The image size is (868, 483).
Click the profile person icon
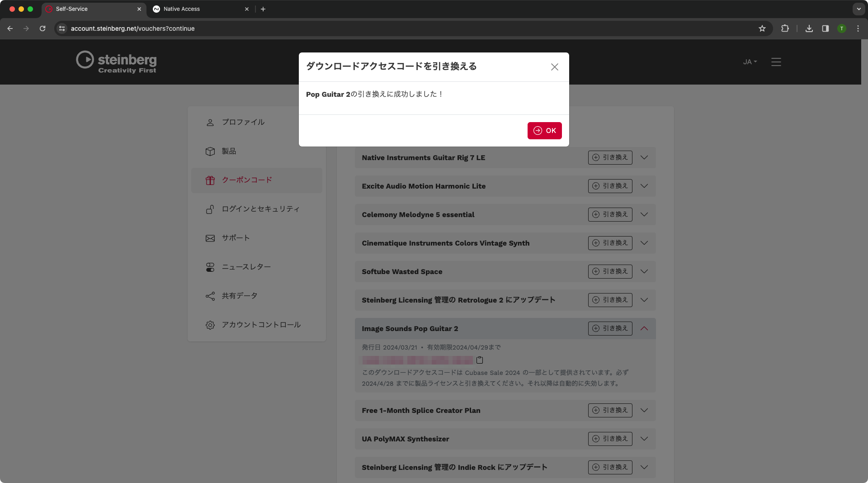click(210, 123)
